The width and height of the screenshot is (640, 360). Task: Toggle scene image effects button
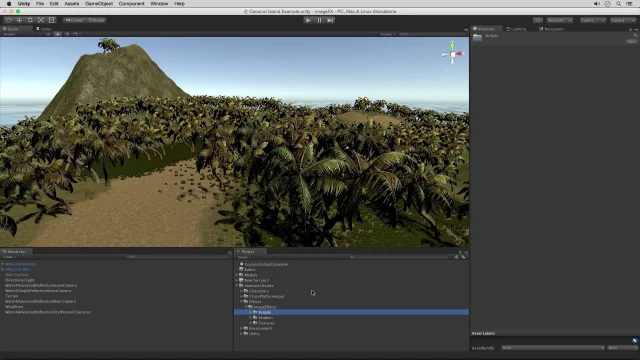pos(76,34)
